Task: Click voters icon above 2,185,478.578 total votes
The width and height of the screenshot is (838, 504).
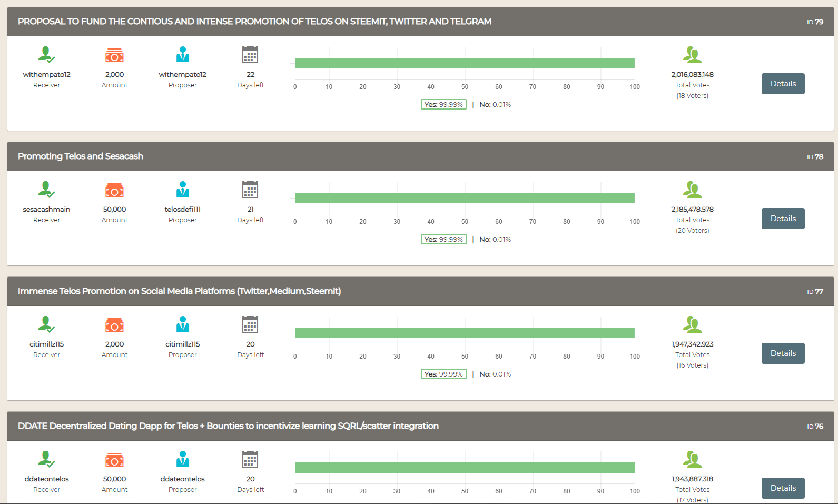Action: coord(692,190)
